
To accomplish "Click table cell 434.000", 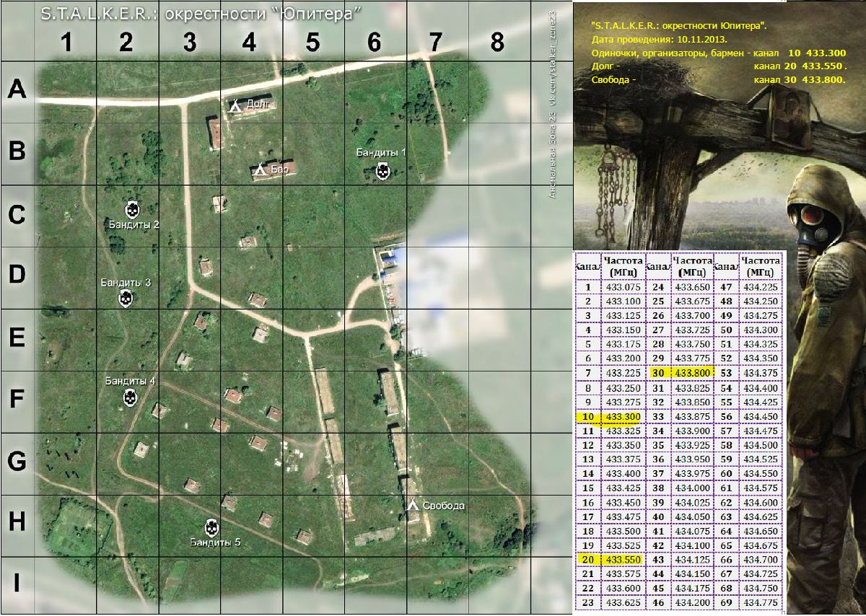I will click(x=691, y=488).
